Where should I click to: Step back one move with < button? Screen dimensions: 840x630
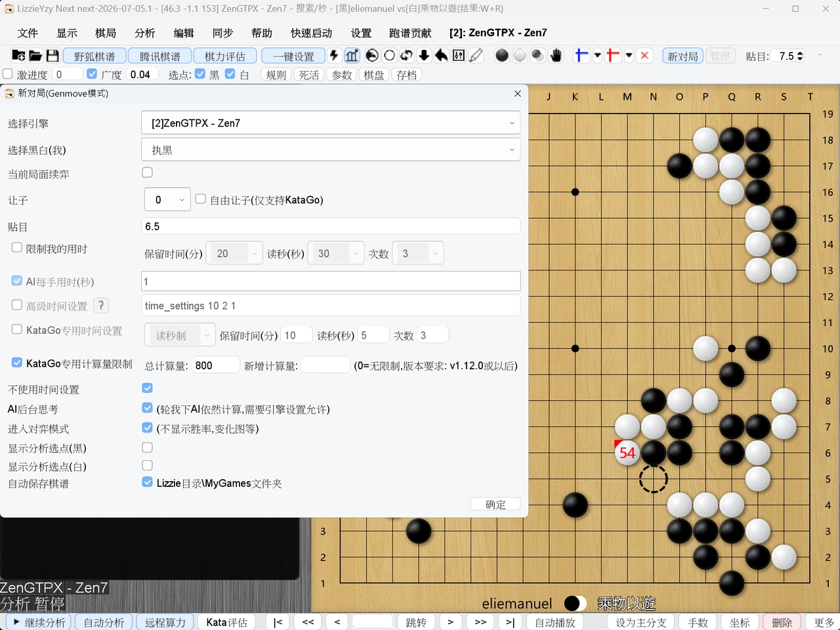pos(337,622)
